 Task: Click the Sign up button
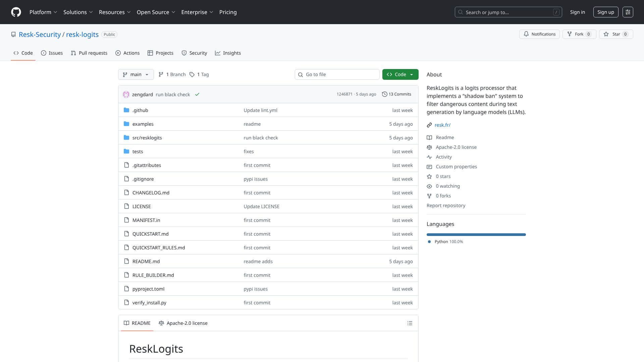(x=605, y=12)
